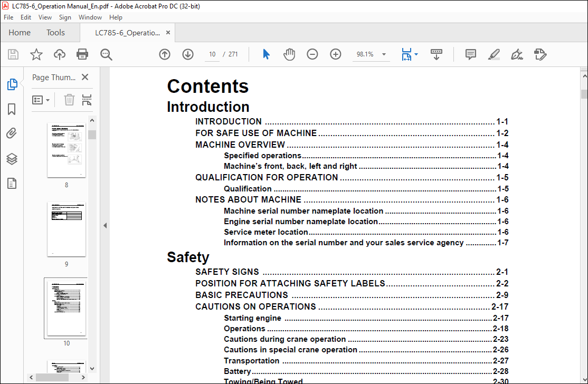Open Page Thumbnails pane in left sidebar
This screenshot has width=588, height=384.
(12, 84)
